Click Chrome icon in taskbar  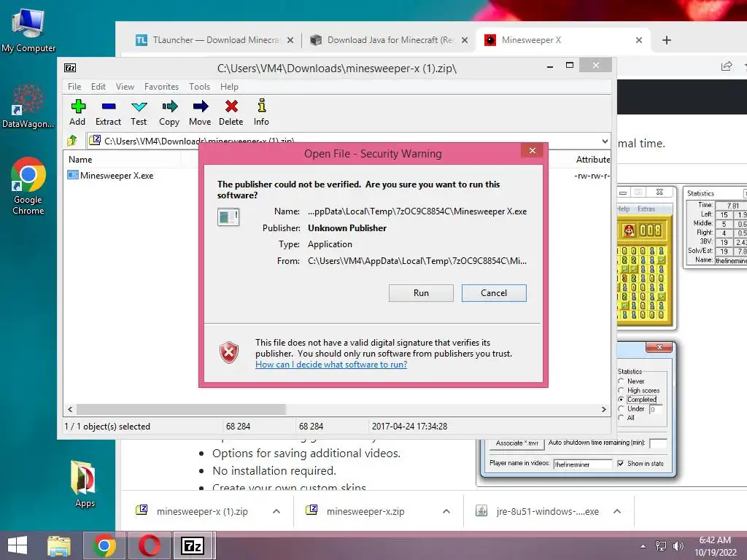point(105,545)
